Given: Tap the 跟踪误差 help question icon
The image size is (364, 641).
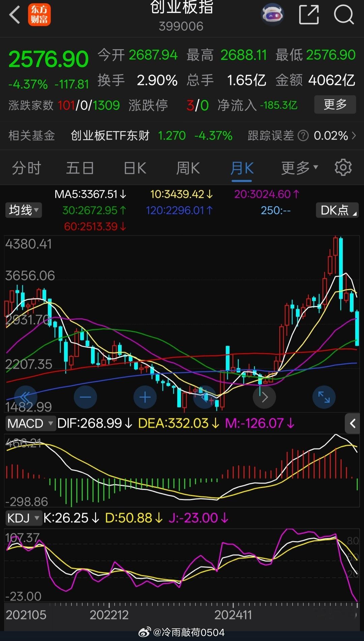Looking at the screenshot, I should point(303,136).
